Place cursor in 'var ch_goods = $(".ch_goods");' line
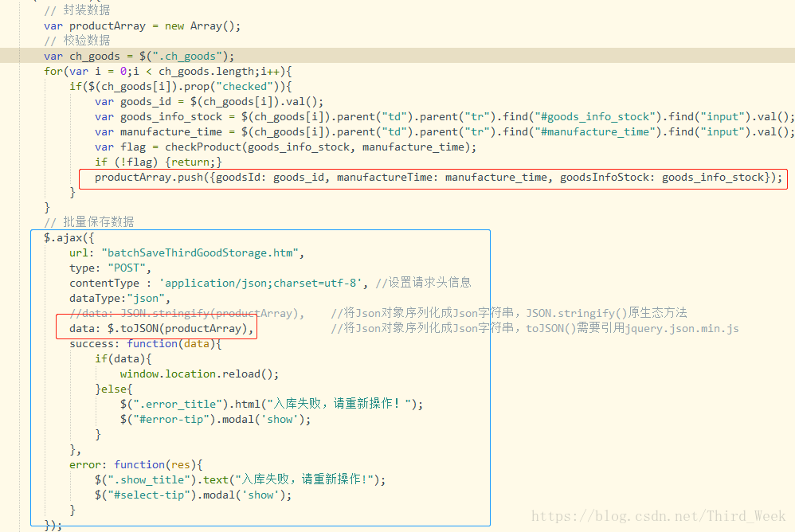The height and width of the screenshot is (532, 795). coord(139,57)
